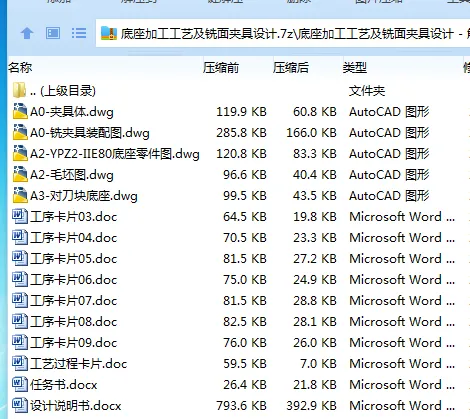This screenshot has width=470, height=419.
Task: Sort by the 类型 column header
Action: [355, 68]
